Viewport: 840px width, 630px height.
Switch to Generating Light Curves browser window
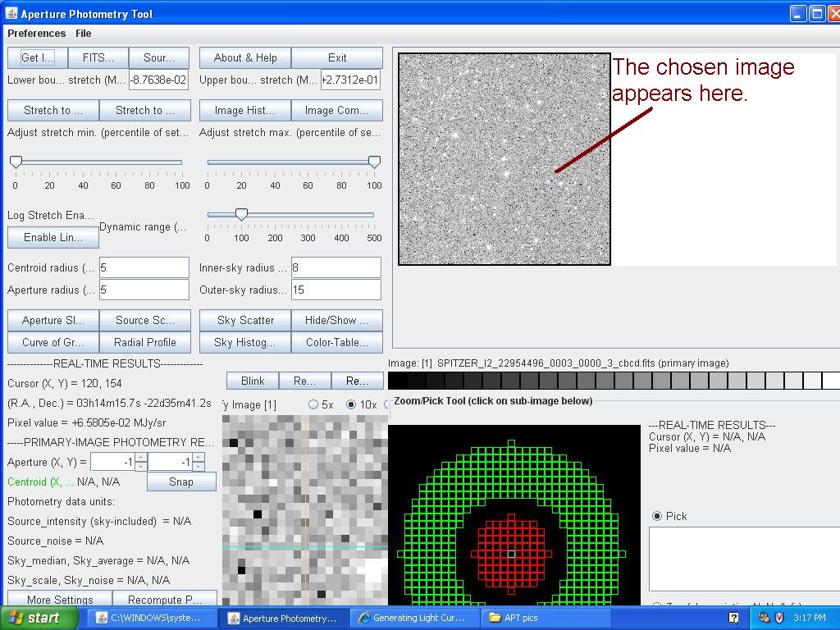(x=413, y=618)
